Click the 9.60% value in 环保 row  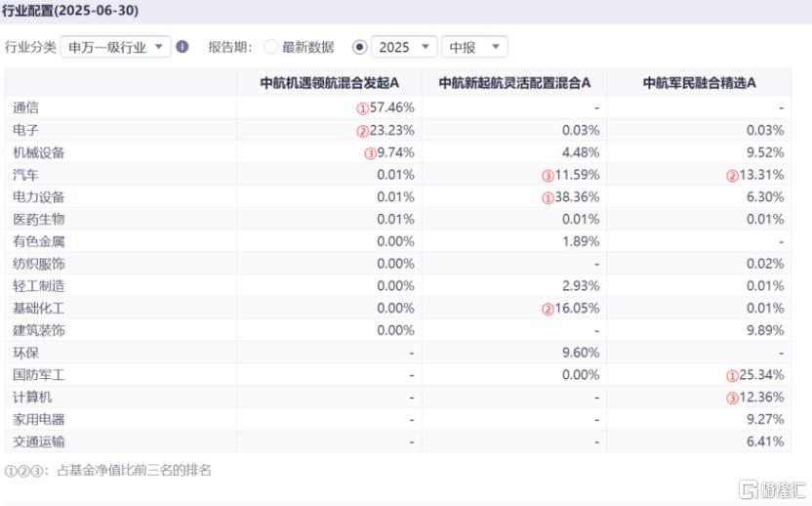pos(581,353)
